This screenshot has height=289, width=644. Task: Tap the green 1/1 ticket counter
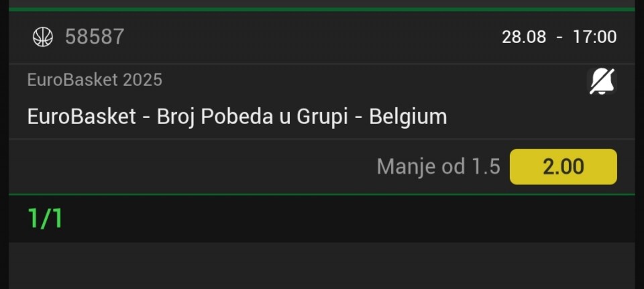coord(45,219)
